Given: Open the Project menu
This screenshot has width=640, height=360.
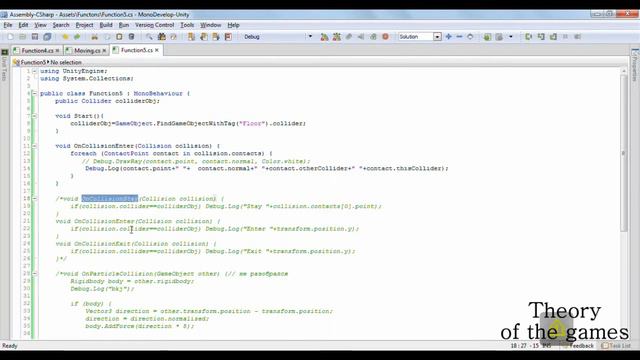Looking at the screenshot, I should click(84, 25).
